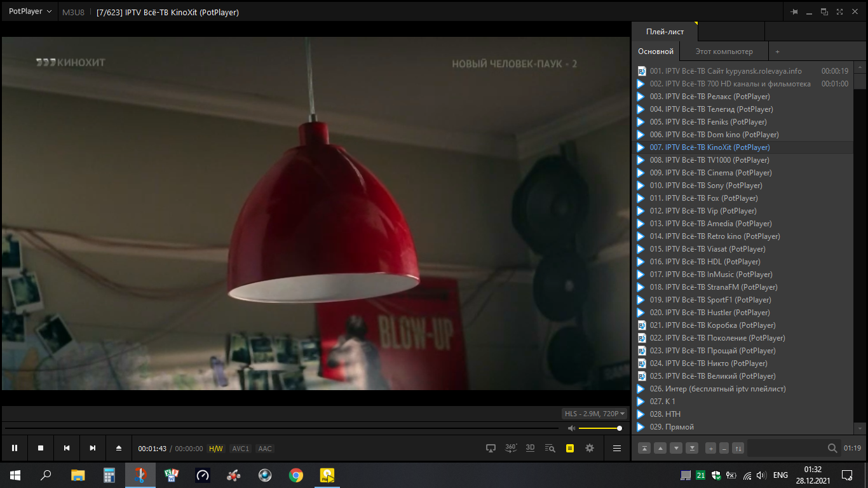
Task: Select 002. IPTV Всё-ТВ 700 HD каналы
Action: [x=743, y=84]
